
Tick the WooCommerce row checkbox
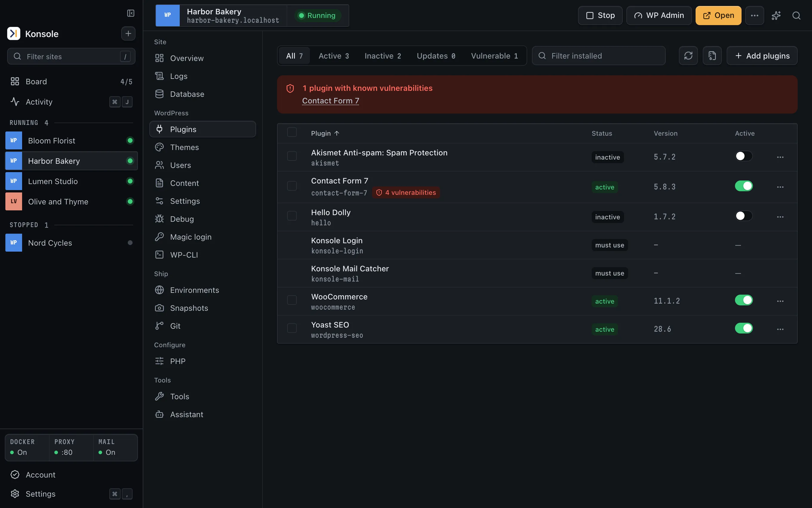[292, 300]
